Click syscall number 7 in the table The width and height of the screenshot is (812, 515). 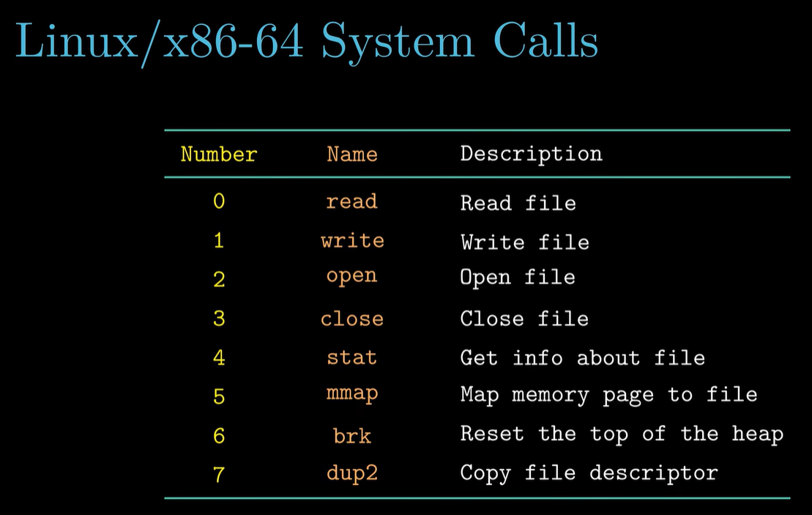(219, 474)
